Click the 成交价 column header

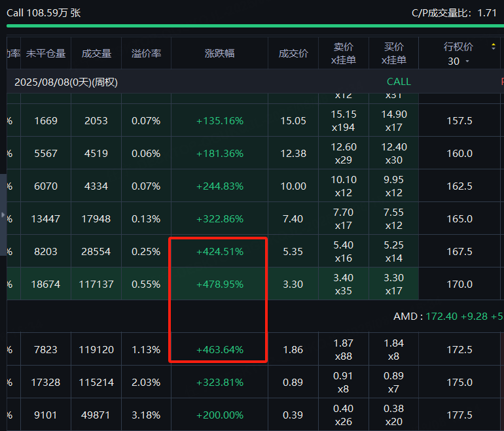pyautogui.click(x=293, y=54)
